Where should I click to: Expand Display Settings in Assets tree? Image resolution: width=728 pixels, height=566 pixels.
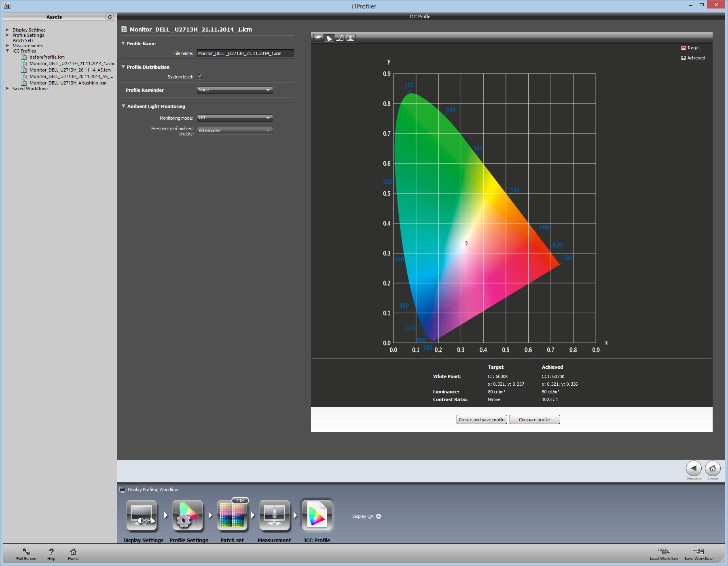[7, 30]
